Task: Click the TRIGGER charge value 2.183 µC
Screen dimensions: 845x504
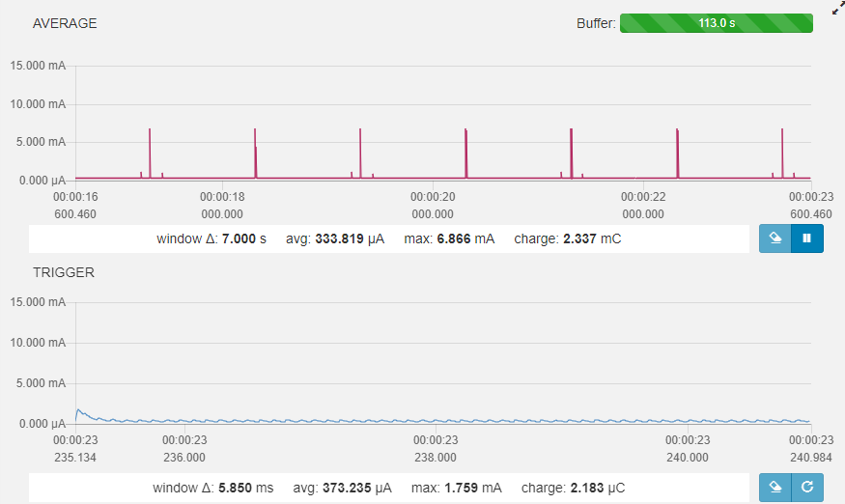Action: pyautogui.click(x=585, y=488)
